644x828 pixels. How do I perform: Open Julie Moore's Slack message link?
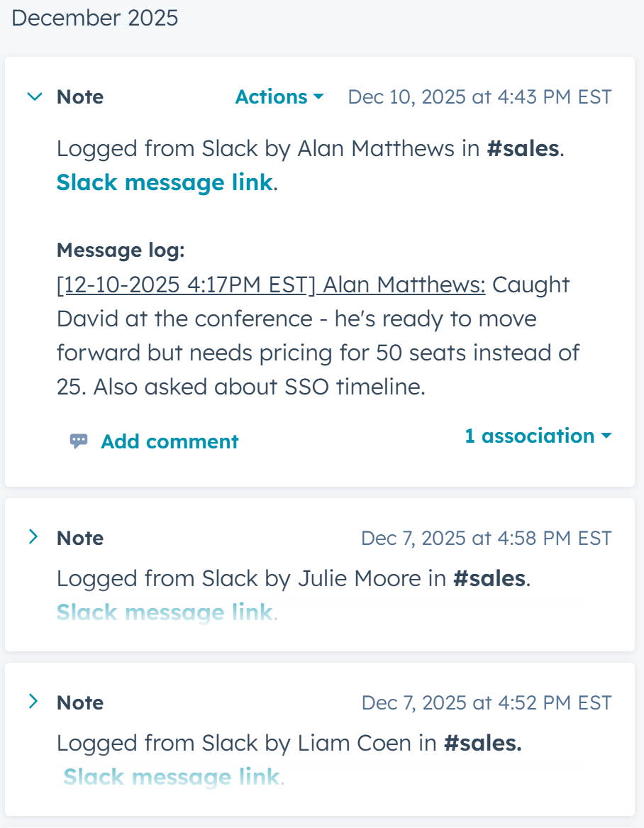(x=165, y=612)
